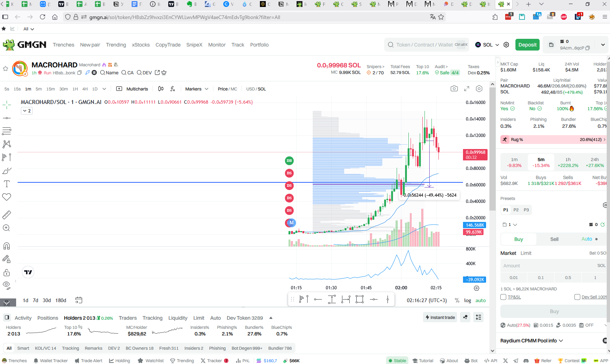Expand the Raydium CPMM Pool info section
Viewport: 610px width, 364px height.
point(532,341)
